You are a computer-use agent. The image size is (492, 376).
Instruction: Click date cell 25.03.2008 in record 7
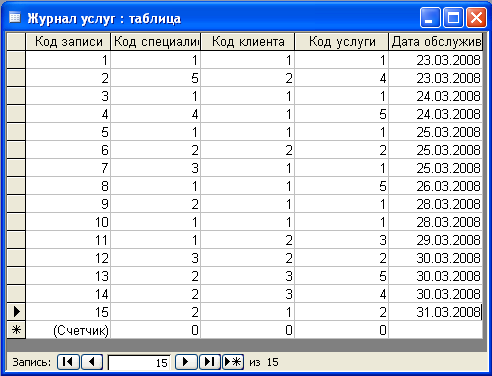pos(436,168)
